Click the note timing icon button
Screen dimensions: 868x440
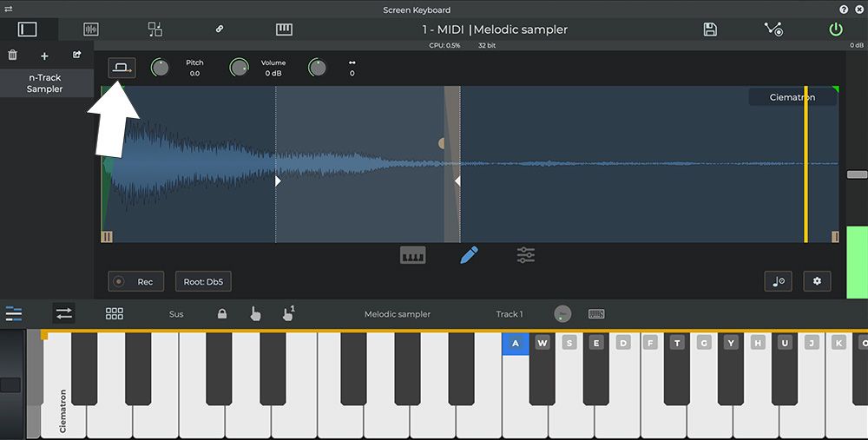(778, 281)
